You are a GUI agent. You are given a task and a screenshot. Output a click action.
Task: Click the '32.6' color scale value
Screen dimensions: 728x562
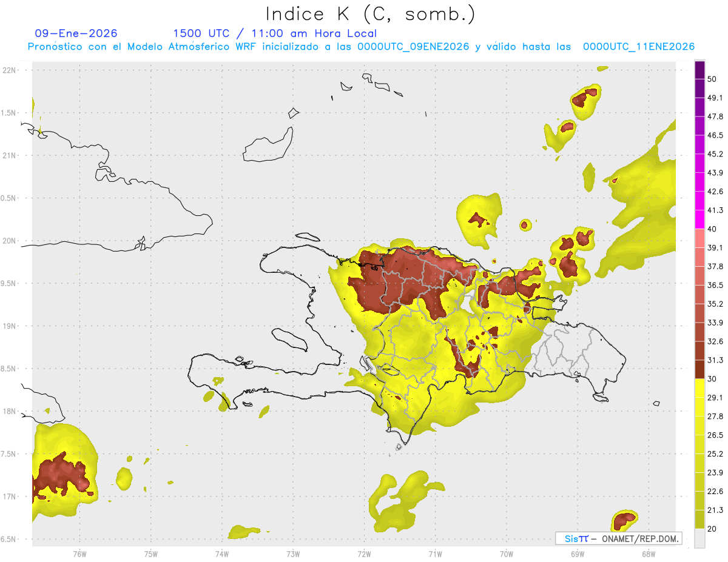point(715,341)
